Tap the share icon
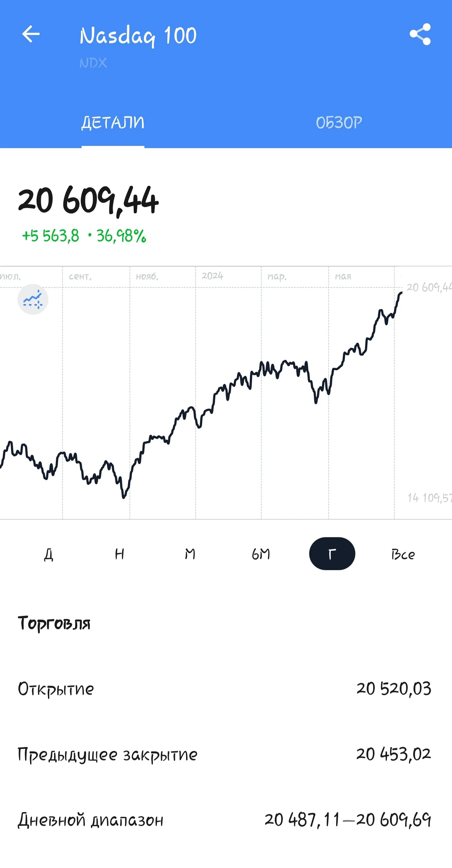 [420, 34]
